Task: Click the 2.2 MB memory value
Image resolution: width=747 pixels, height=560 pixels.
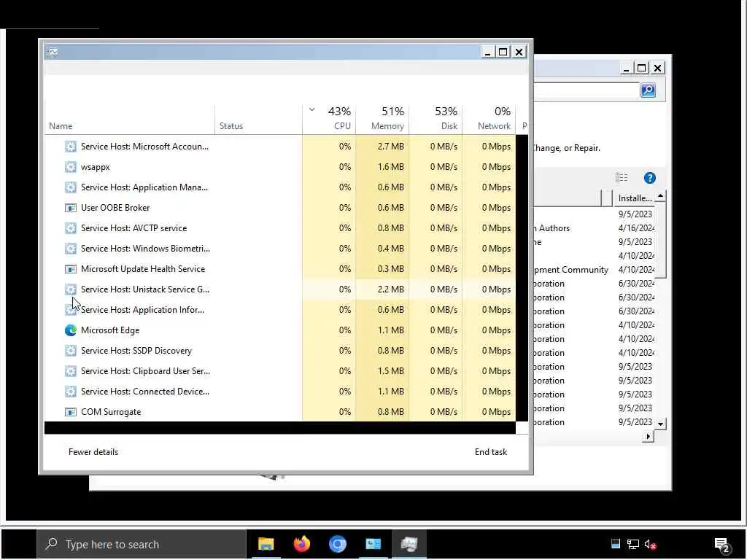Action: coord(391,289)
